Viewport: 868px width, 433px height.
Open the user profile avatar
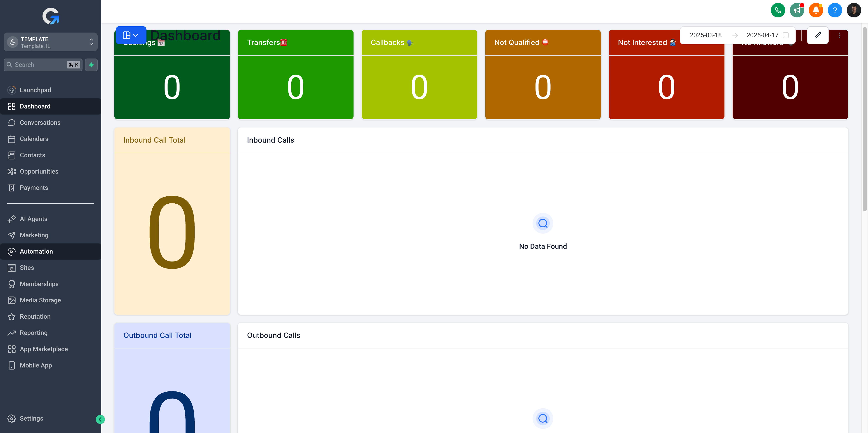[x=854, y=10]
